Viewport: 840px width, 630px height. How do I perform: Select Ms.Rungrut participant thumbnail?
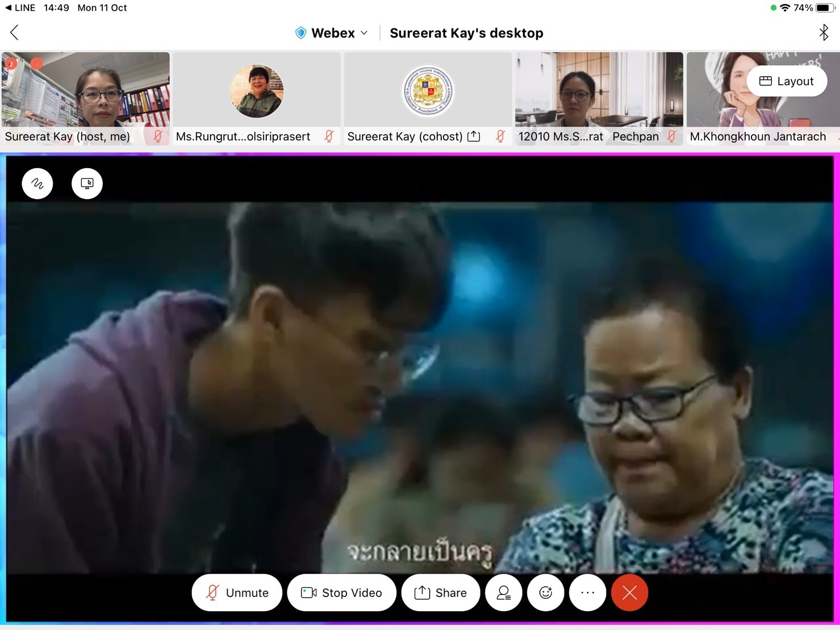tap(257, 99)
